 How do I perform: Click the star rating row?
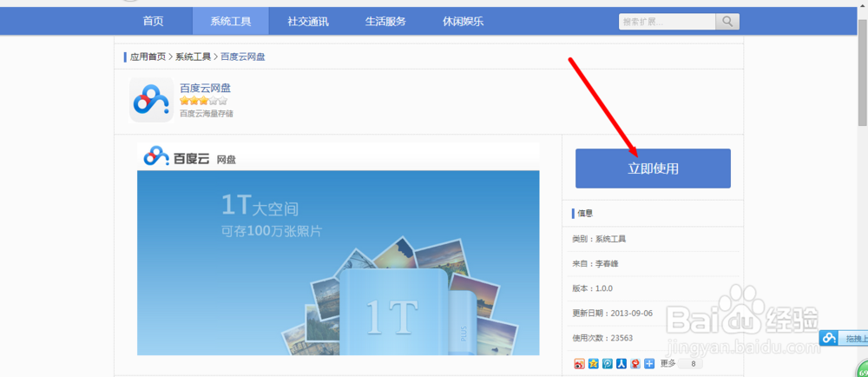pyautogui.click(x=203, y=101)
